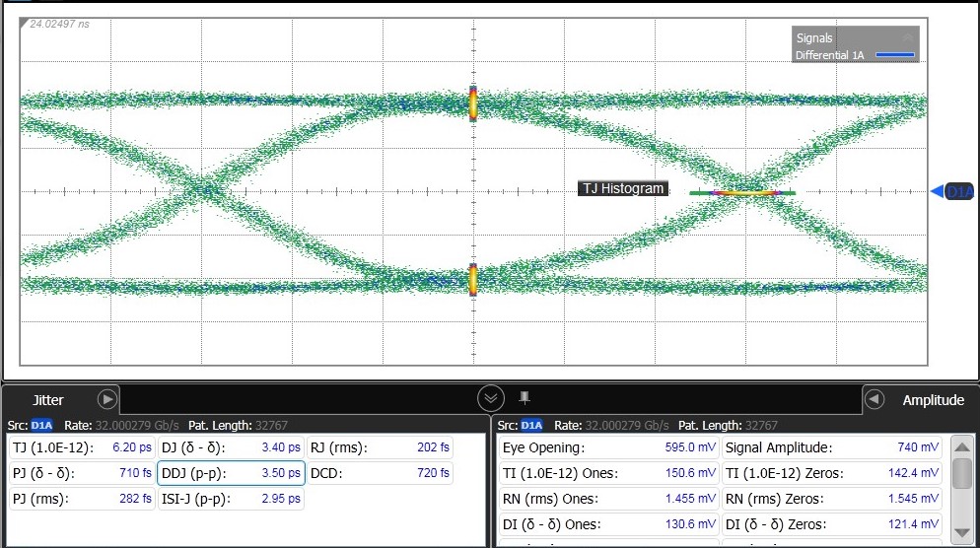This screenshot has height=548, width=980.
Task: Click the Differential 1A blue color swatch
Action: click(x=895, y=56)
